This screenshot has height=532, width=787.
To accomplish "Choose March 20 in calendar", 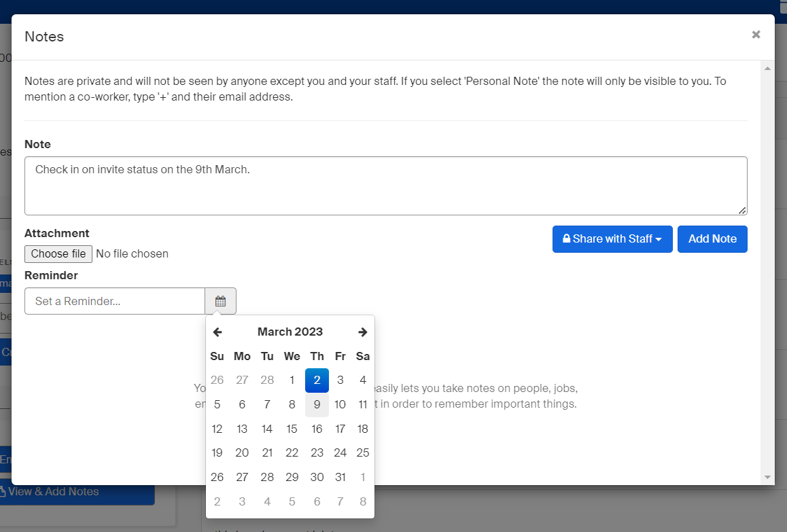I will pos(242,453).
